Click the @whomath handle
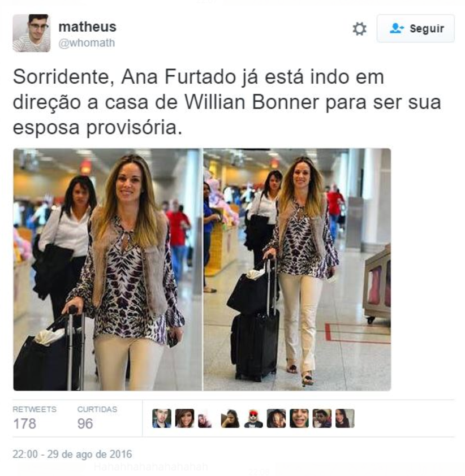The height and width of the screenshot is (476, 465). (87, 43)
